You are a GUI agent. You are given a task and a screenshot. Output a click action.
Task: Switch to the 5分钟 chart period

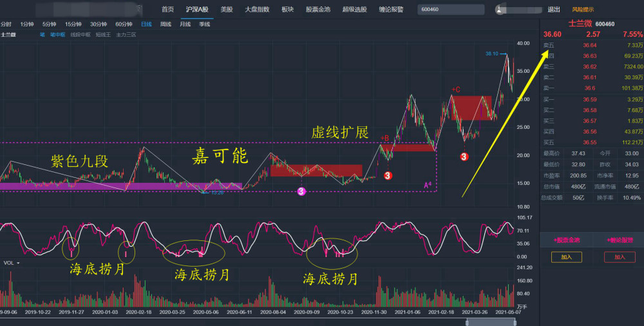tap(50, 24)
